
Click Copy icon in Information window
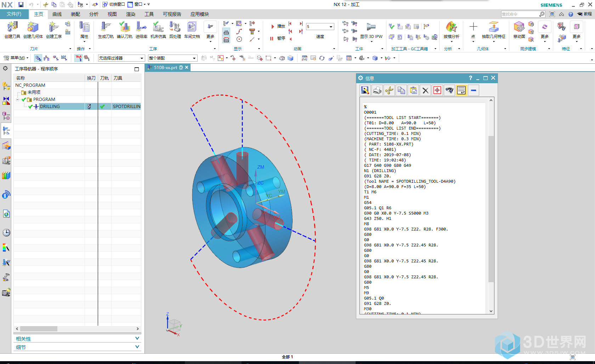coord(401,90)
